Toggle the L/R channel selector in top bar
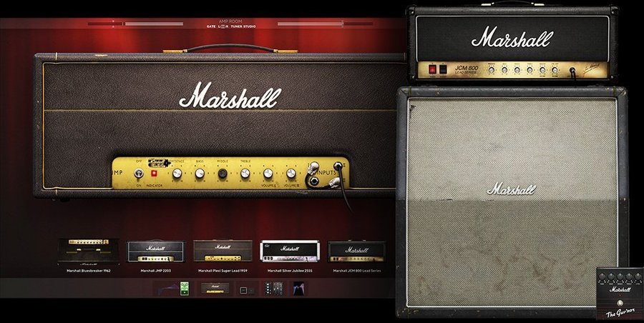 (x=223, y=26)
